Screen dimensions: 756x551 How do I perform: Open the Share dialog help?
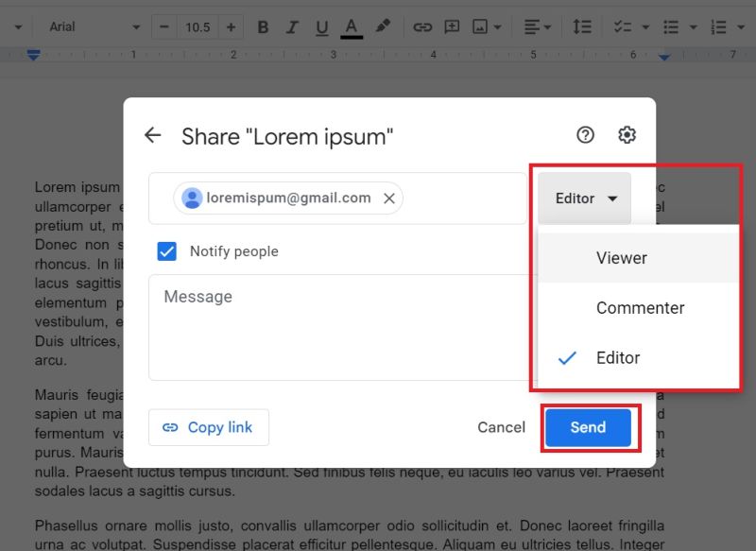tap(585, 136)
